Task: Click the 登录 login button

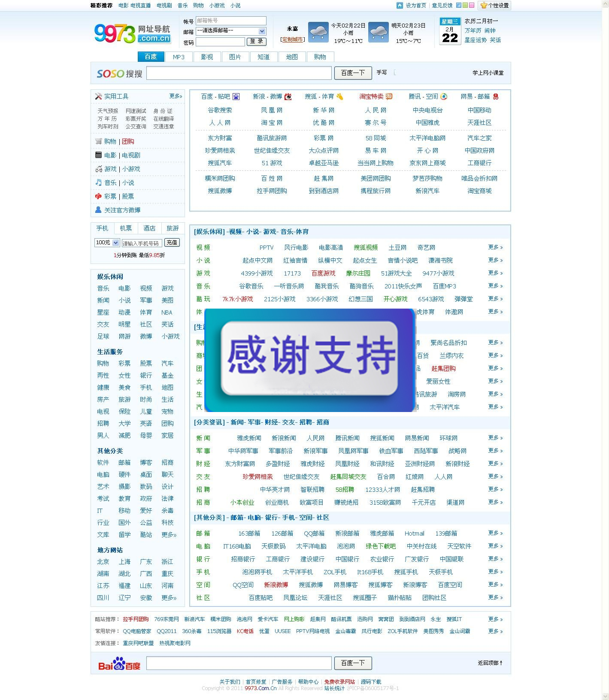Action: [x=257, y=41]
